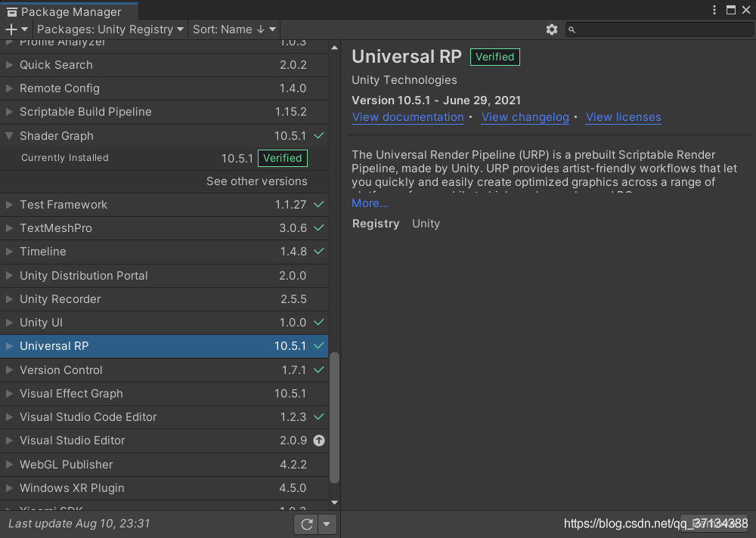756x538 pixels.
Task: Click the Registry Unity label
Action: coord(396,224)
